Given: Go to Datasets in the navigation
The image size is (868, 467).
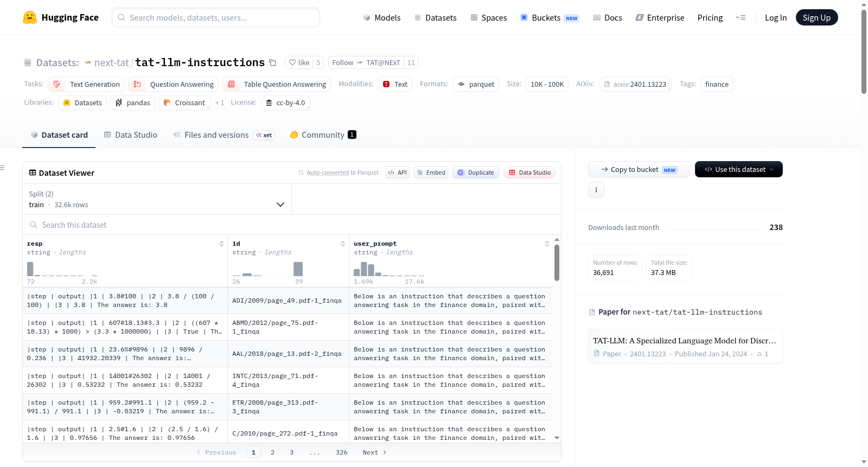Looking at the screenshot, I should pyautogui.click(x=435, y=17).
